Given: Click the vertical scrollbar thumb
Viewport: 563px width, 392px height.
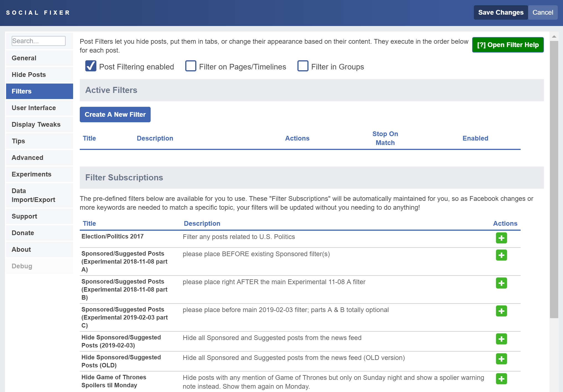Looking at the screenshot, I should click(x=554, y=179).
